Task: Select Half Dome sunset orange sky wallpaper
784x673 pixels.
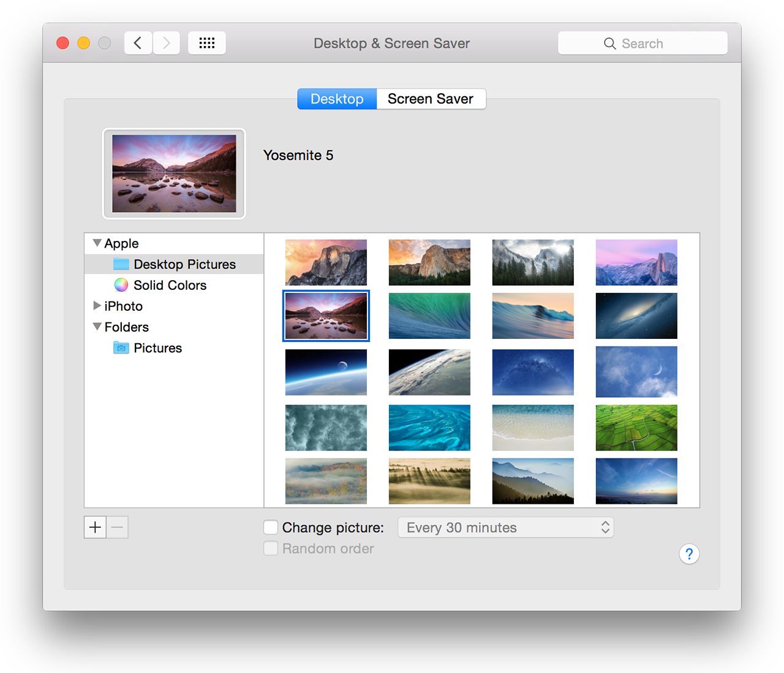Action: point(326,262)
